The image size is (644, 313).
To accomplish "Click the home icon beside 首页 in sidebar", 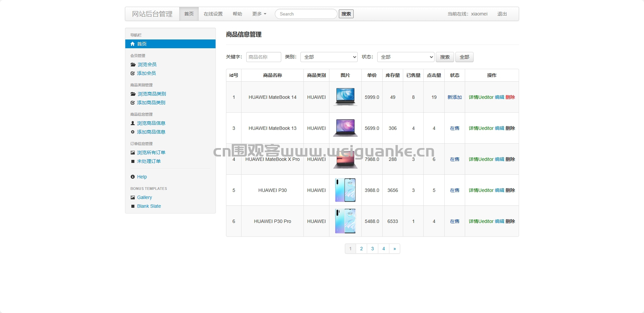I will tap(133, 44).
